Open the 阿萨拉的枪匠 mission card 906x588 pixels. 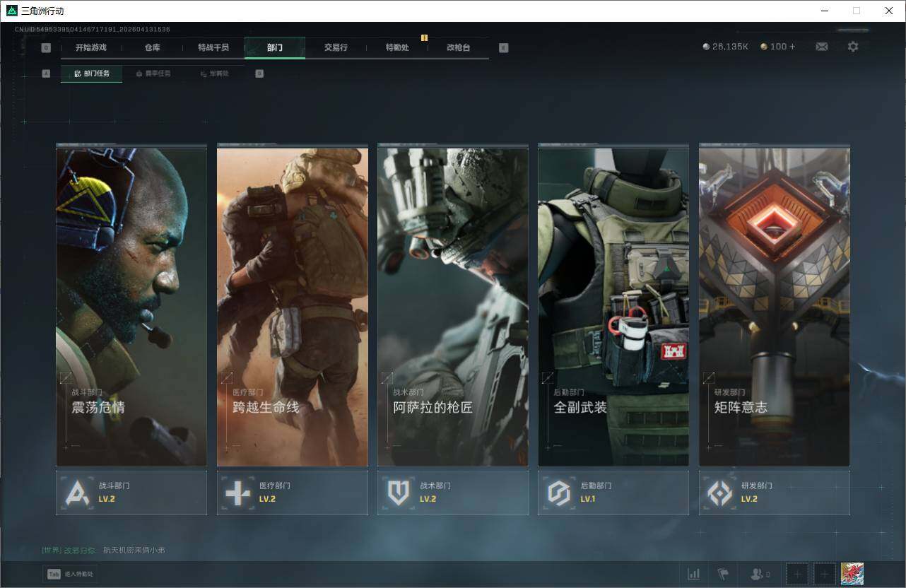[452, 306]
